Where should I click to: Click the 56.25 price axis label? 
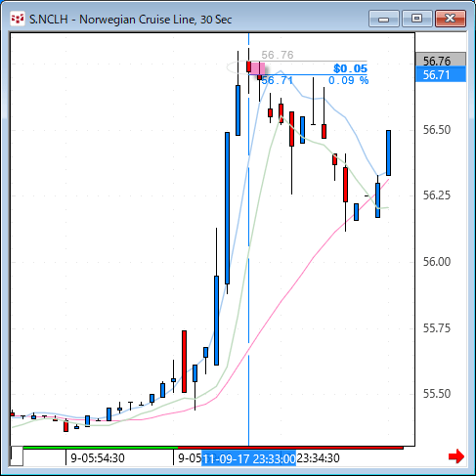pyautogui.click(x=437, y=195)
